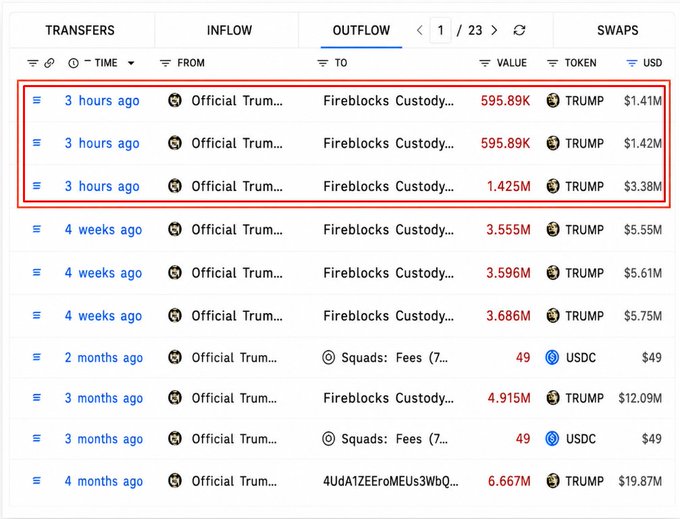The image size is (680, 519).
Task: Open the TOKEN column filter
Action: [x=552, y=63]
